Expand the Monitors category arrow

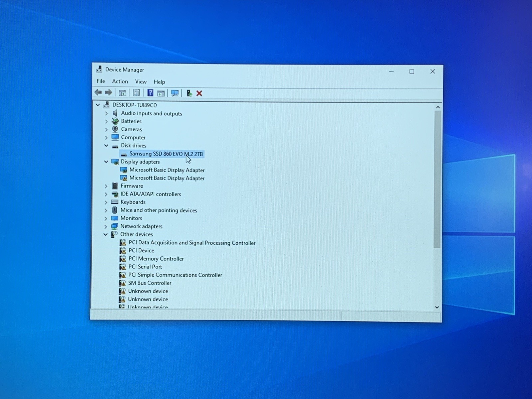tap(106, 218)
